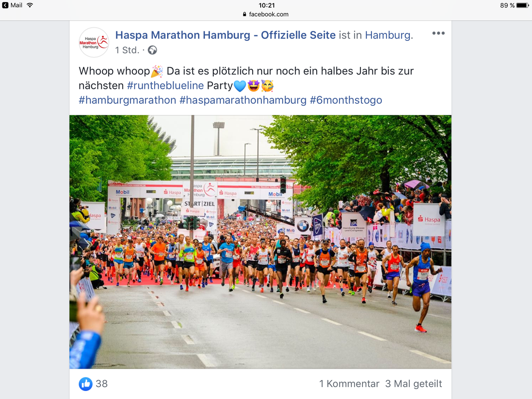Open the #hamburgmarathon hashtag
This screenshot has height=399, width=532.
[x=128, y=100]
